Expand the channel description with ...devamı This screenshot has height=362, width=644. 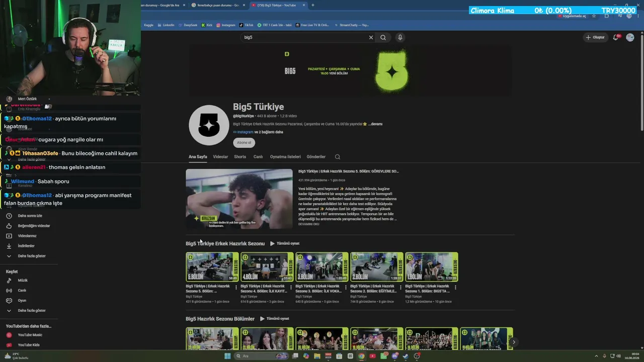tap(375, 124)
